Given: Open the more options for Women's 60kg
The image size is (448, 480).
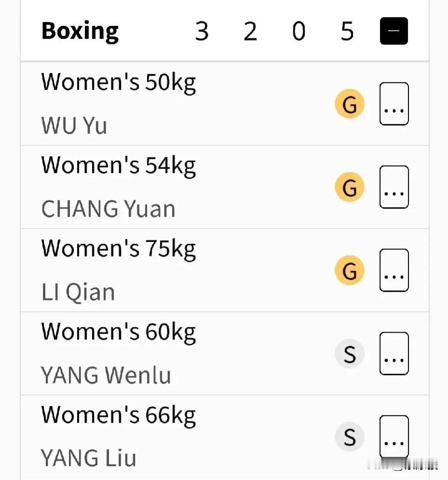Looking at the screenshot, I should coord(394,353).
